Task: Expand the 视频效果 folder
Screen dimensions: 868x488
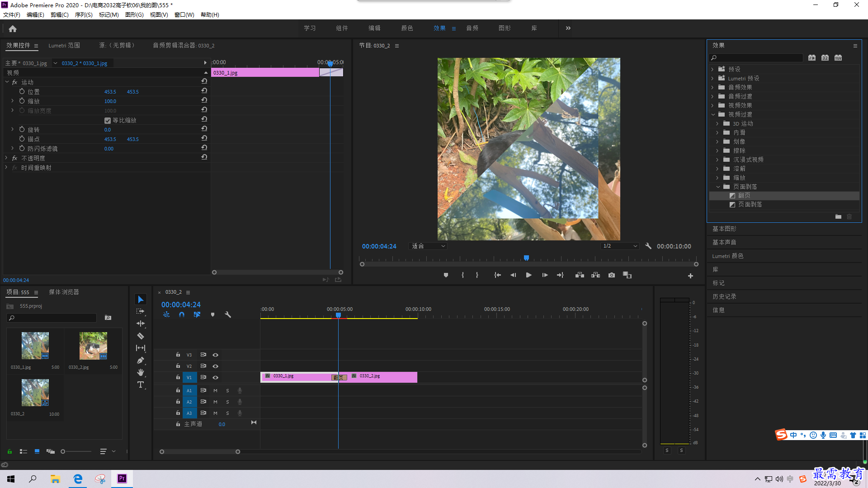Action: (x=712, y=105)
